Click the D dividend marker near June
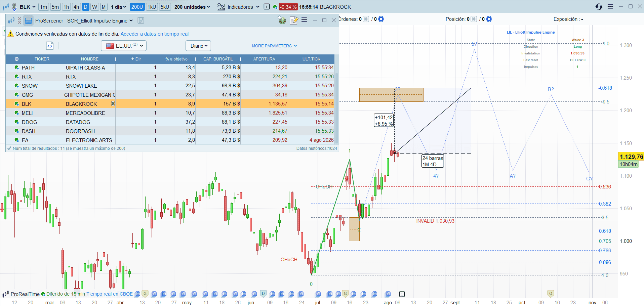The height and width of the screenshot is (306, 644). click(x=263, y=294)
